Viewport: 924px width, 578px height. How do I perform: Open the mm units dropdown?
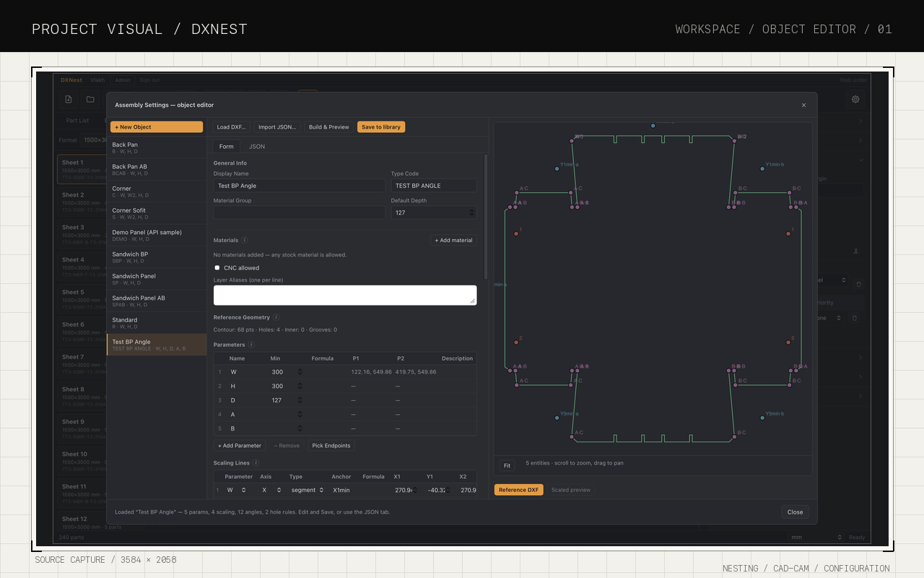click(816, 538)
